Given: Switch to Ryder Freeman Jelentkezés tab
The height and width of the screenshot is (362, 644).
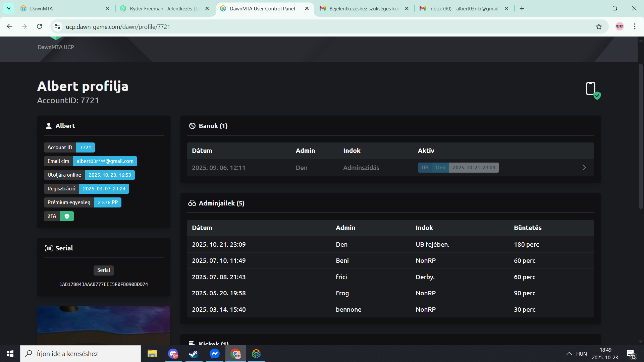Looking at the screenshot, I should 164,8.
